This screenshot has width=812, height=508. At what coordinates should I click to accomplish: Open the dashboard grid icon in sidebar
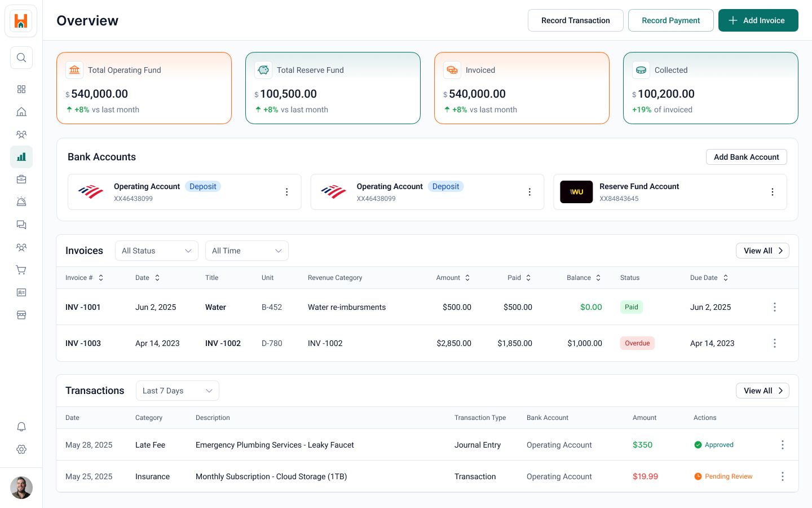pos(21,89)
